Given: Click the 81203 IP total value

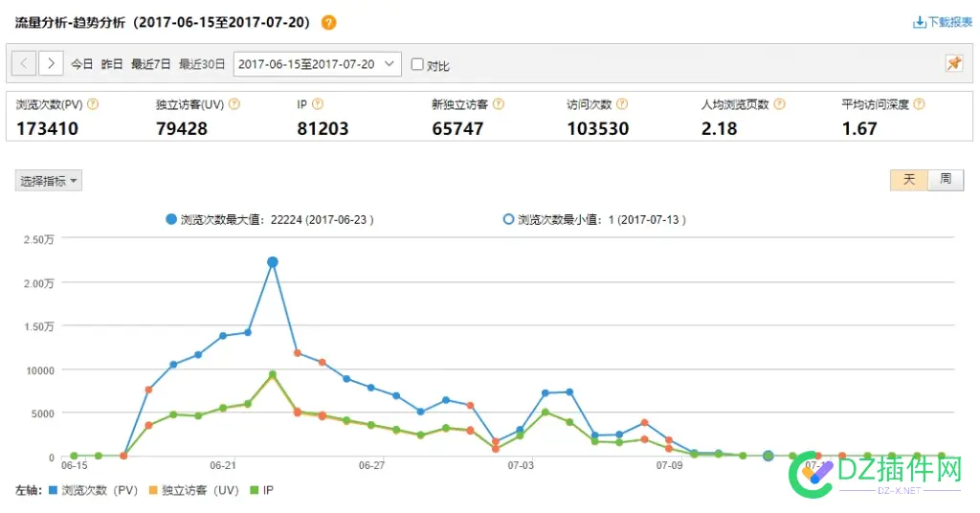Looking at the screenshot, I should (323, 128).
